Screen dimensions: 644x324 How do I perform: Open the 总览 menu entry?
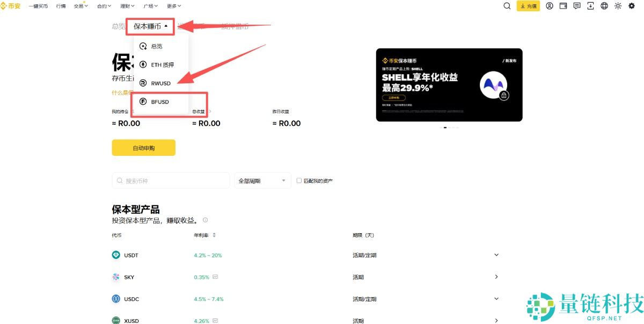157,47
